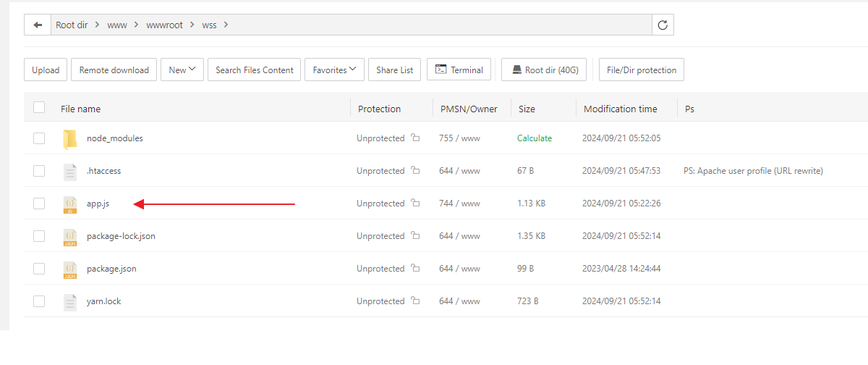Click the .htaccess file icon
Screen dimensions: 868x365
[x=69, y=172]
